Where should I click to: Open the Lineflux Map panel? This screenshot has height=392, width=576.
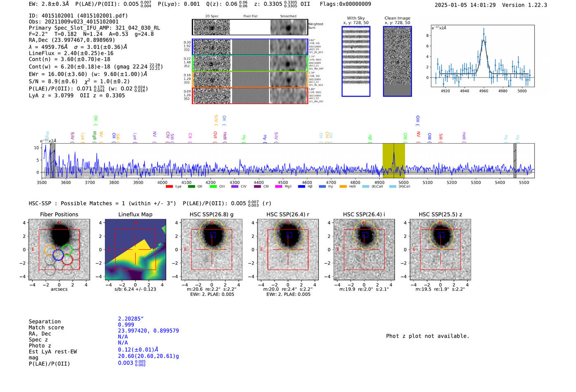coord(135,250)
